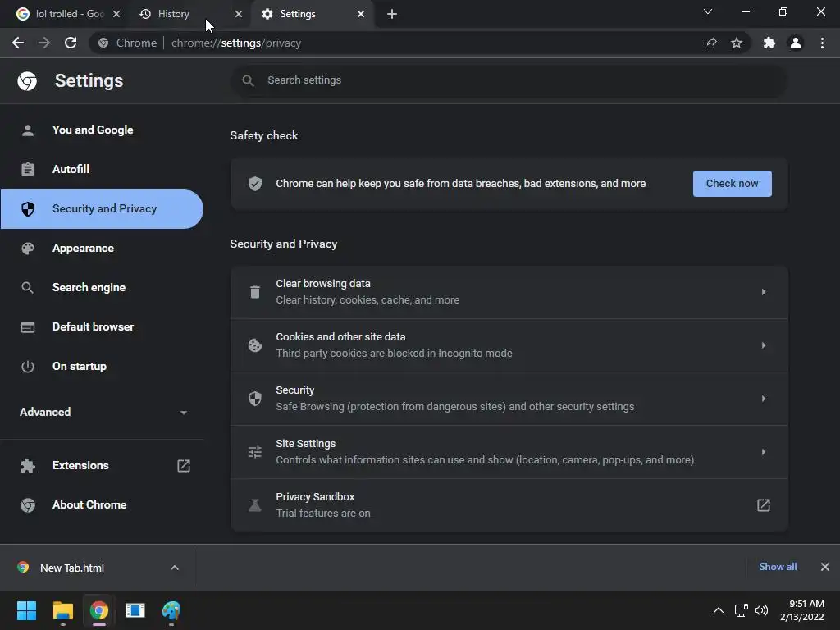Open the downloaded New Tab.html file
Viewport: 840px width, 630px height.
click(72, 568)
